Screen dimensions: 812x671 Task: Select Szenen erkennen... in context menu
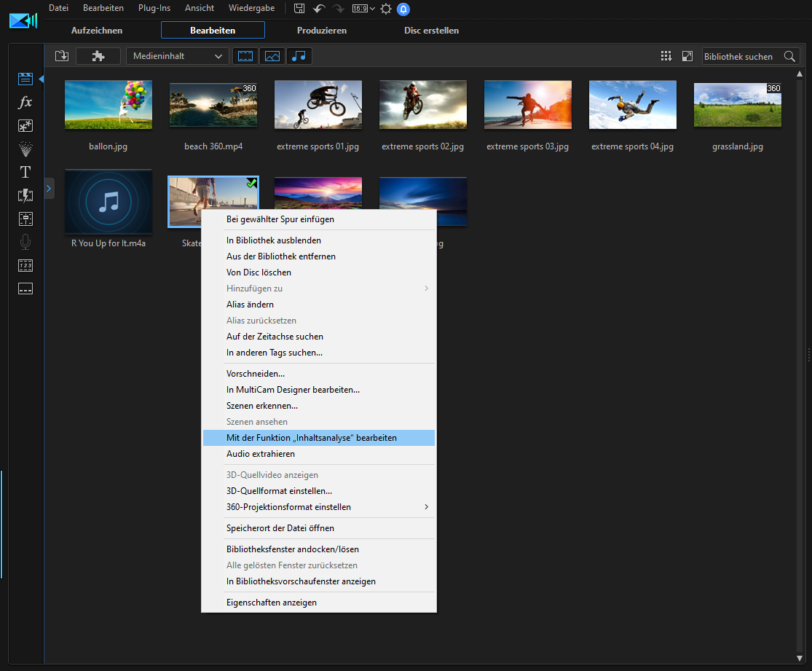[262, 406]
